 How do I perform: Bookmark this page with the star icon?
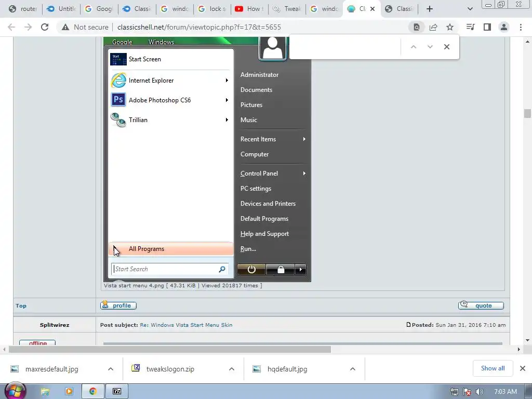pyautogui.click(x=450, y=27)
